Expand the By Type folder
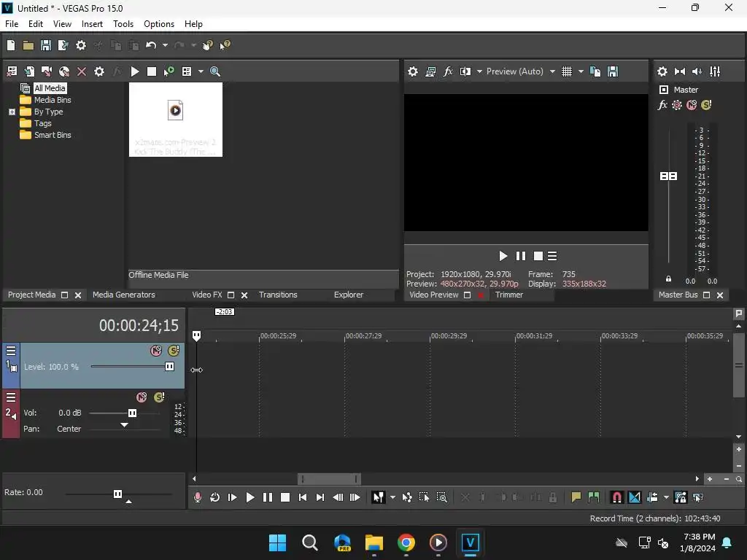Screen dimensions: 747x560 (12, 112)
